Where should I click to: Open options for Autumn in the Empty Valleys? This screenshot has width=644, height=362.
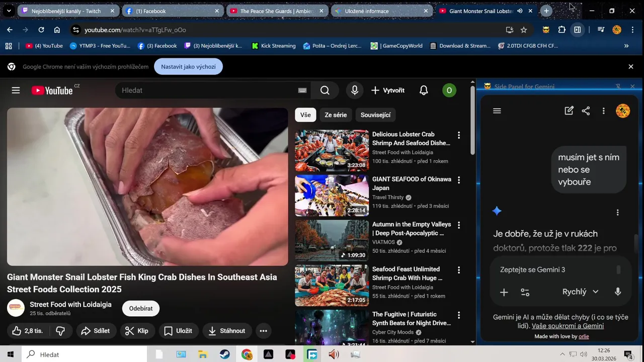pyautogui.click(x=458, y=225)
